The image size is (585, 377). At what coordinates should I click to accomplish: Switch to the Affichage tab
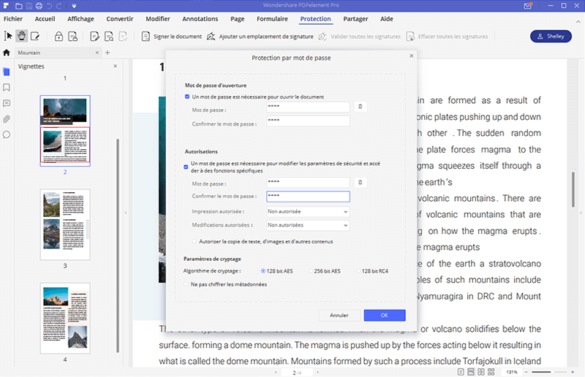pos(81,19)
